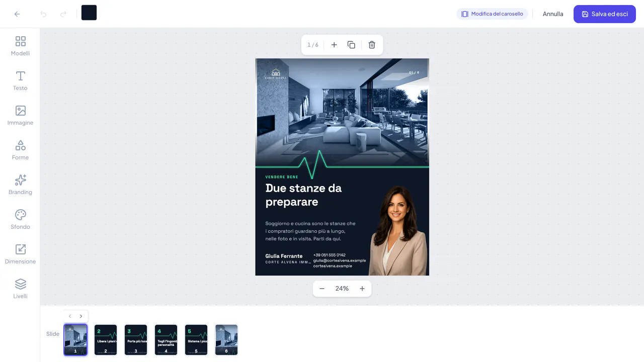Open the Livelli layers panel
This screenshot has height=362, width=644.
point(20,289)
